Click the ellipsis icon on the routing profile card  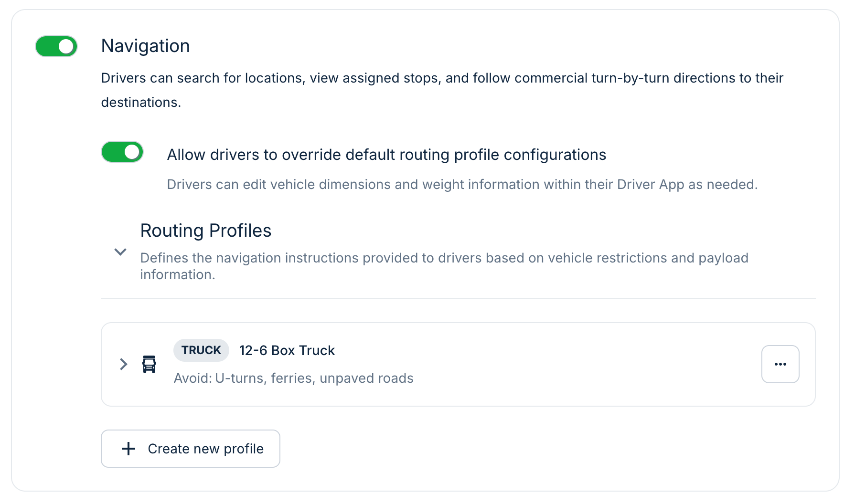point(780,364)
